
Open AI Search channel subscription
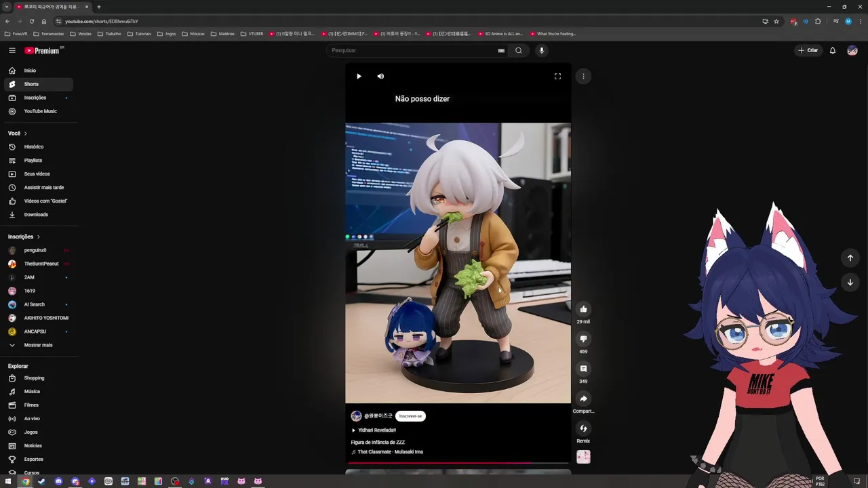pos(39,304)
